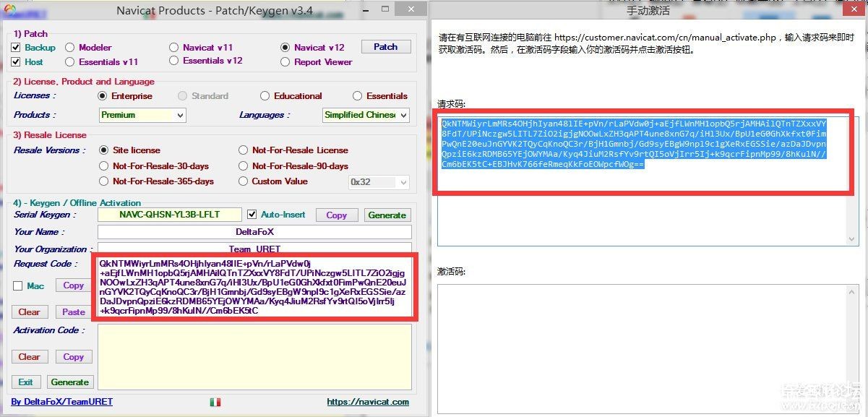Open the By DeltaFoX/TeamURET link
Viewport: 868px width, 417px height.
pos(62,402)
